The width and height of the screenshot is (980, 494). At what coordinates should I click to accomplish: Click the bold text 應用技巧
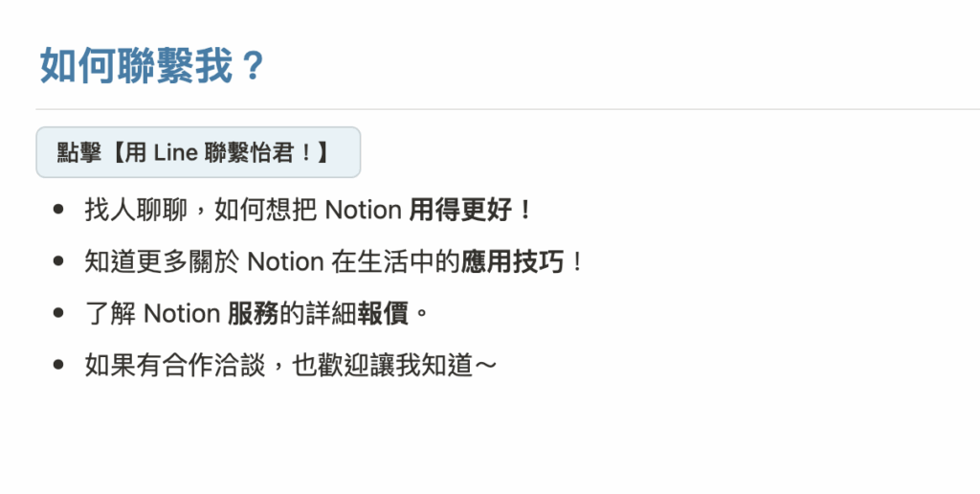pos(512,261)
